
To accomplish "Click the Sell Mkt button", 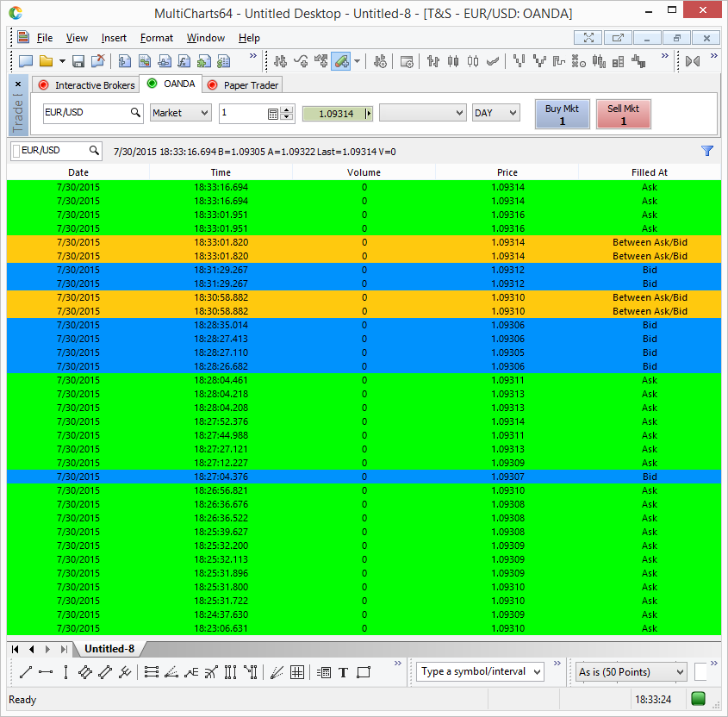I will click(624, 115).
